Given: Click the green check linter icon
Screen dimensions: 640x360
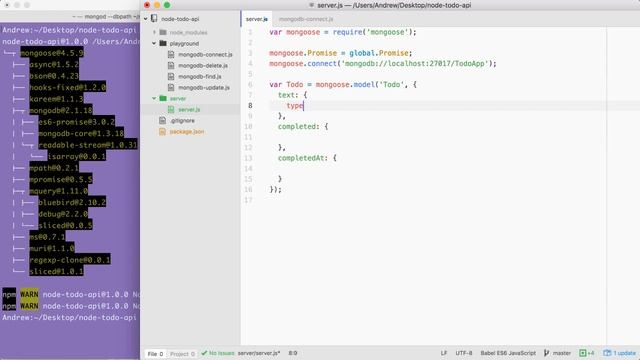Looking at the screenshot, I should pyautogui.click(x=204, y=353).
